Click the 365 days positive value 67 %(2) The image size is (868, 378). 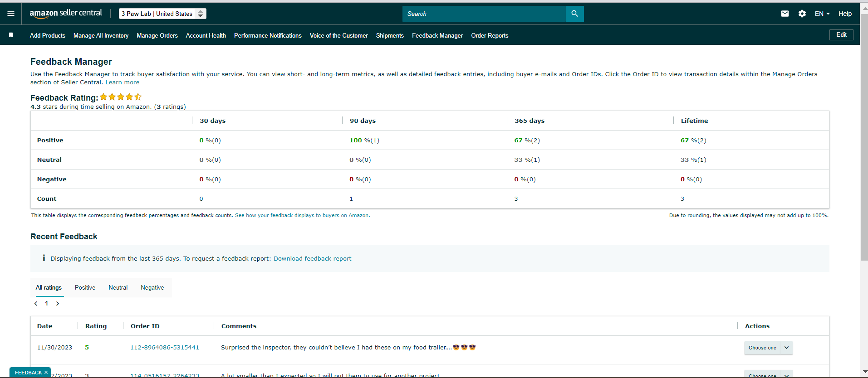527,141
